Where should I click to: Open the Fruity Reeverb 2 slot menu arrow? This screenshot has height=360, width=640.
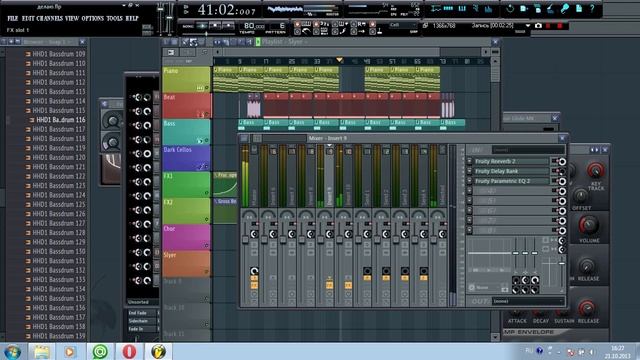(x=469, y=161)
